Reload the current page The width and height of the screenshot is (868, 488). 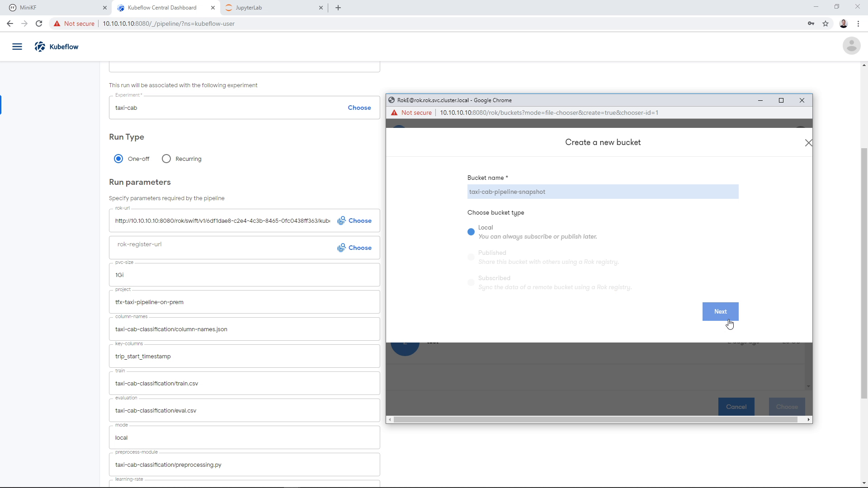tap(39, 23)
